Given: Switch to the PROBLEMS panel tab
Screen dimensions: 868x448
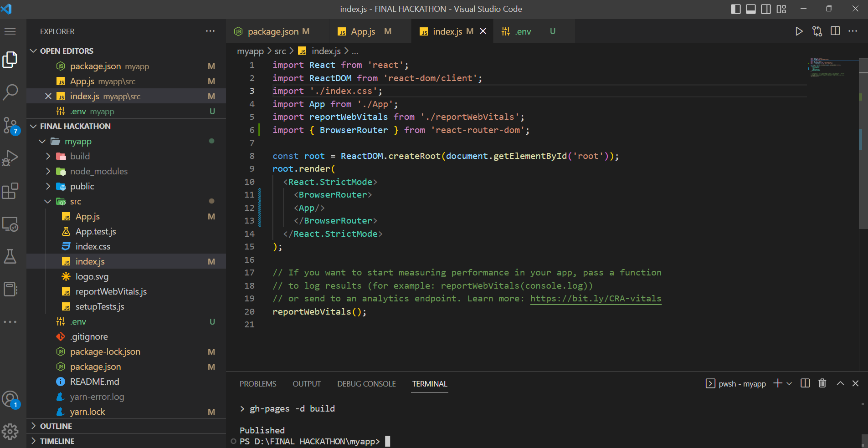Looking at the screenshot, I should (x=258, y=384).
